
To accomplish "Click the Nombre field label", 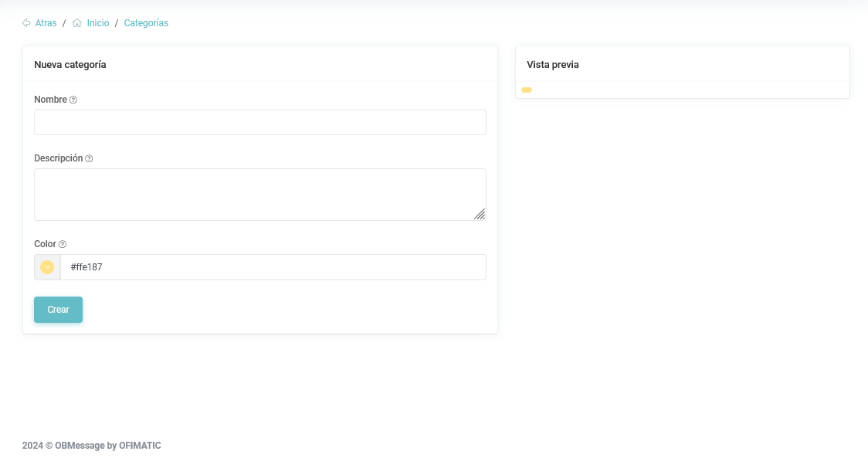I will click(50, 100).
